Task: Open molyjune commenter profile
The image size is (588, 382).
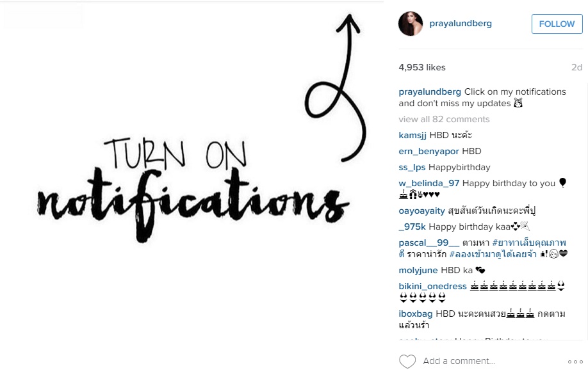Action: (418, 271)
